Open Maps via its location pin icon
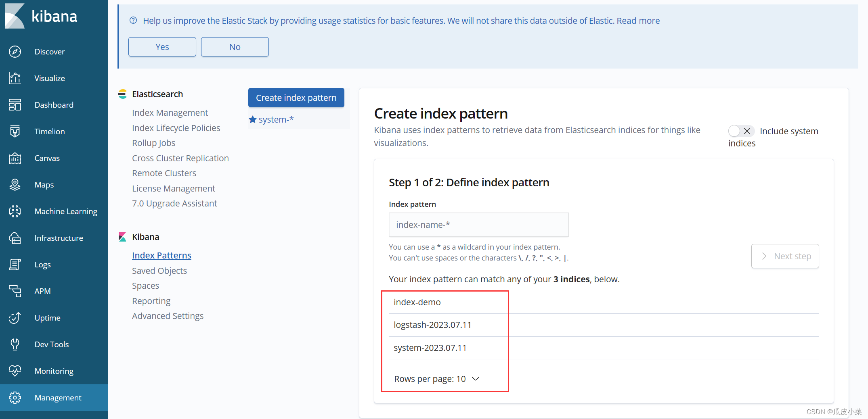This screenshot has height=419, width=868. click(x=15, y=185)
